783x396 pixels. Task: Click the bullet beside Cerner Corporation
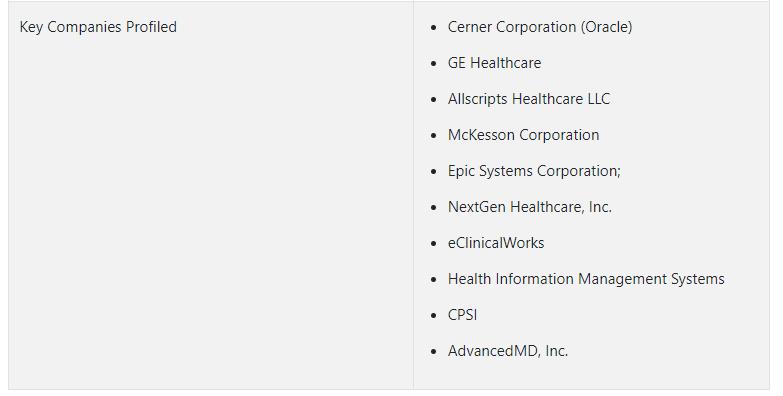(433, 27)
